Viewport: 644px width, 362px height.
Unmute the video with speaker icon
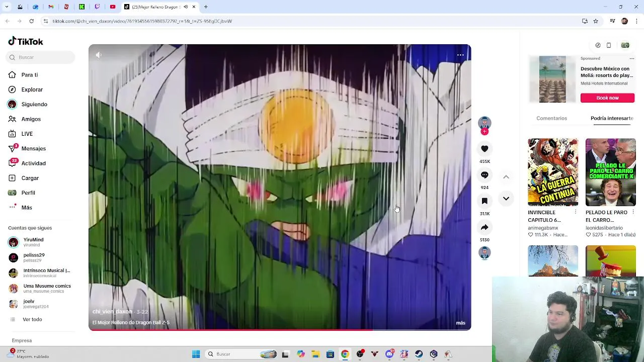pos(99,55)
